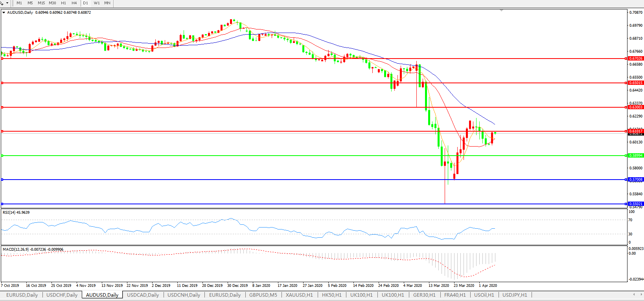Toggle the MN monthly timeframe
This screenshot has height=301, width=644.
pos(107,3)
